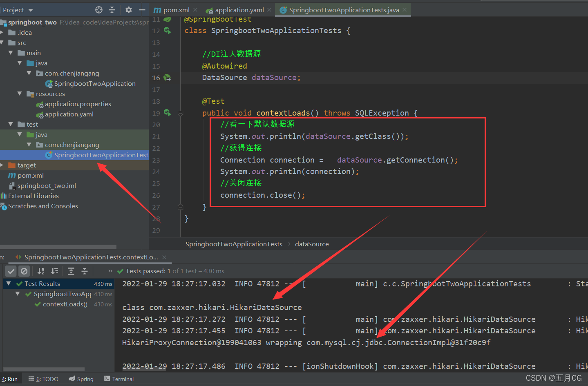Viewport: 588px width, 386px height.
Task: Toggle show passed tests
Action: [x=11, y=271]
